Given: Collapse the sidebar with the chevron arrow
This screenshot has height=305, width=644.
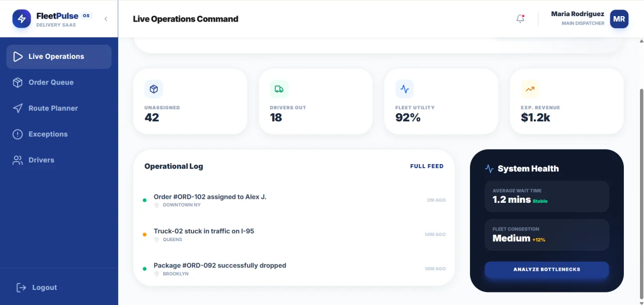Looking at the screenshot, I should tap(106, 19).
